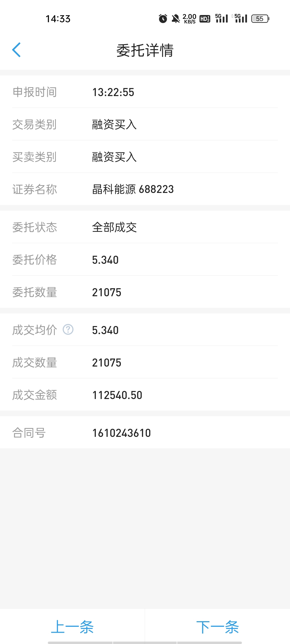This screenshot has height=644, width=290.
Task: Go to next entry with 下一条
Action: (218, 627)
